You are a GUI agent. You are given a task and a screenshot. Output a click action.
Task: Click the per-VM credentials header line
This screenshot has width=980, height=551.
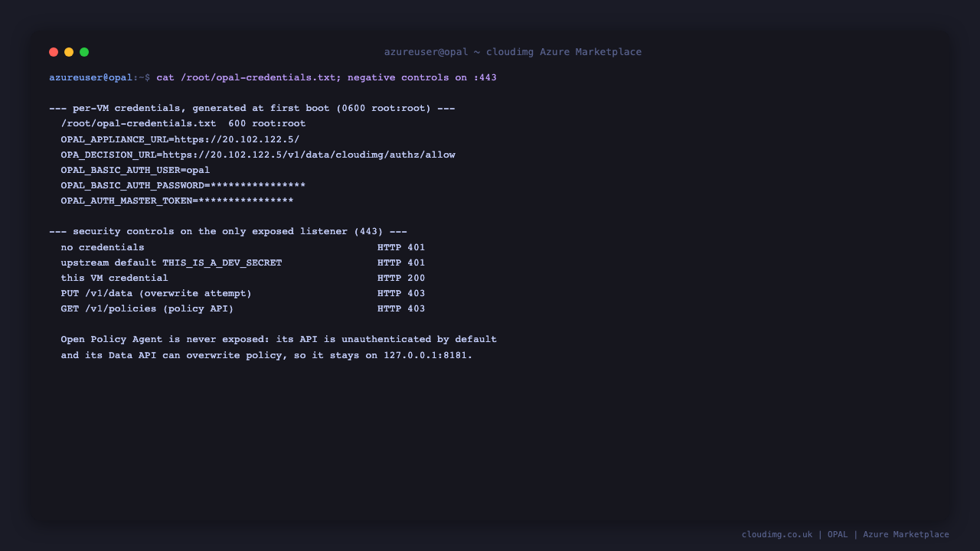(x=252, y=109)
